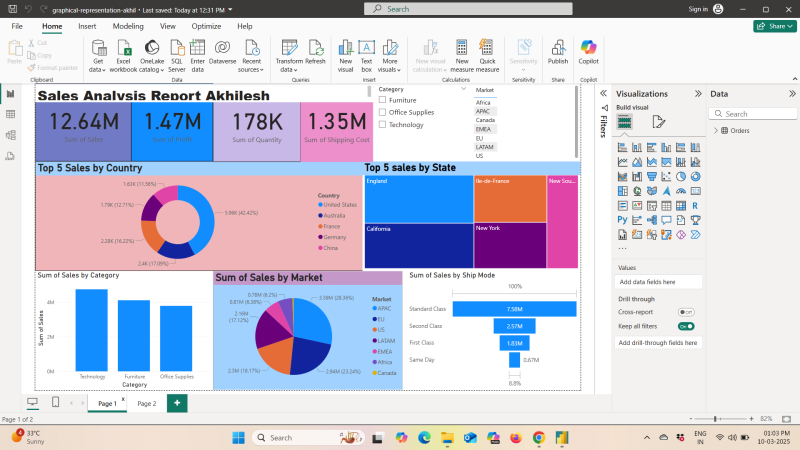Toggle the Cross-report drill through switch
Screen dimensions: 800x450
pos(686,312)
